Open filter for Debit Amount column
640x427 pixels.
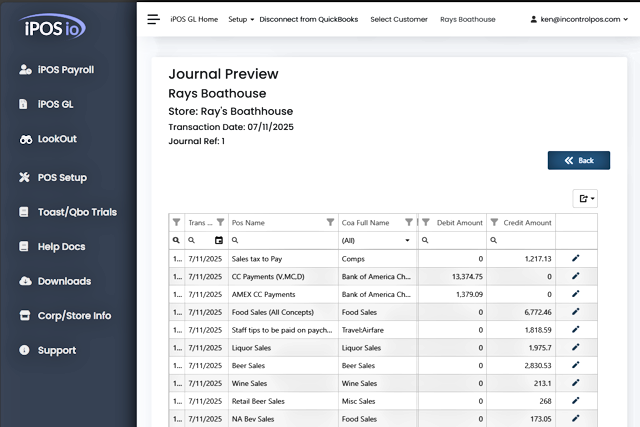[426, 223]
